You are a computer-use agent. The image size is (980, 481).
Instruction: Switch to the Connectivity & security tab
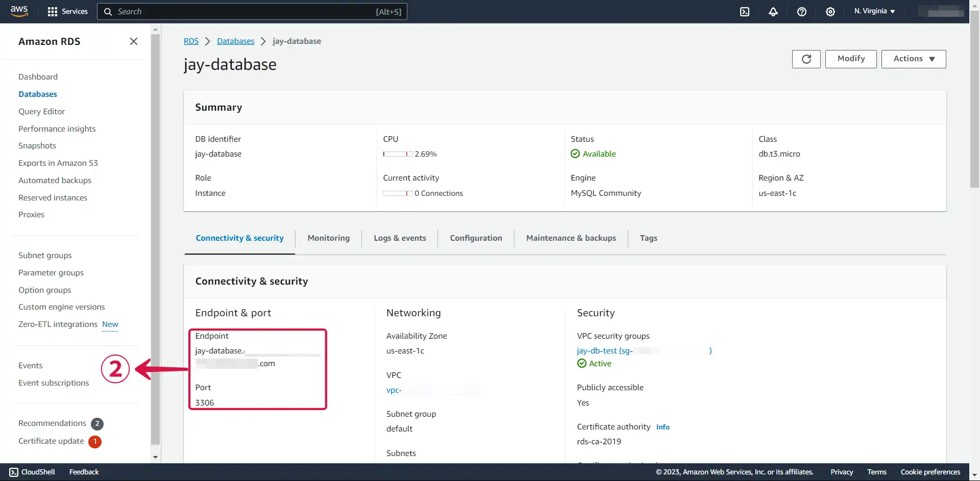(x=239, y=238)
